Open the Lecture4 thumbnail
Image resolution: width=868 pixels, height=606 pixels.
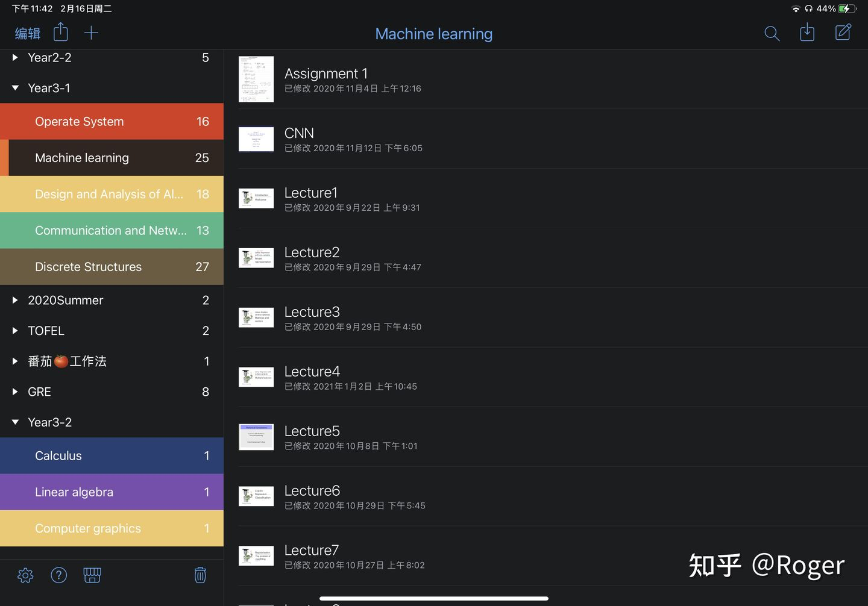coord(256,377)
